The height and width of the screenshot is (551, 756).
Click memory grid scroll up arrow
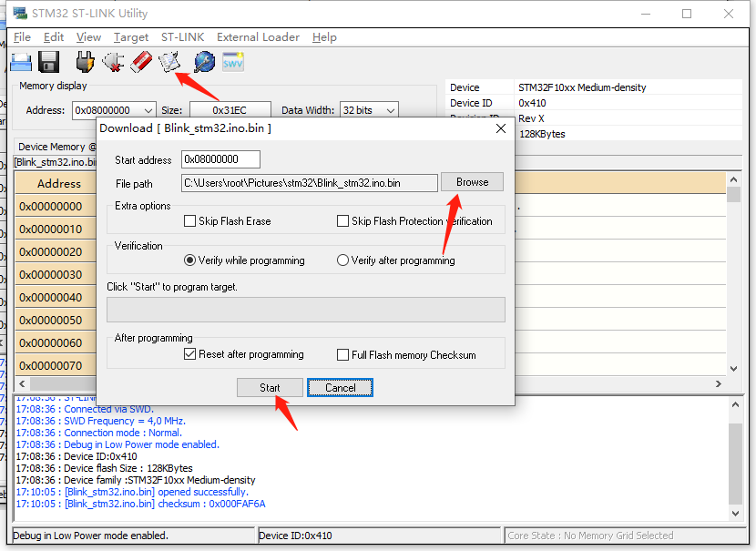tap(733, 179)
